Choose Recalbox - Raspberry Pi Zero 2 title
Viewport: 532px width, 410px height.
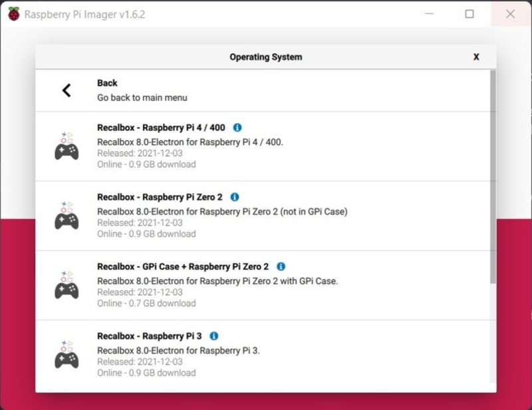160,197
